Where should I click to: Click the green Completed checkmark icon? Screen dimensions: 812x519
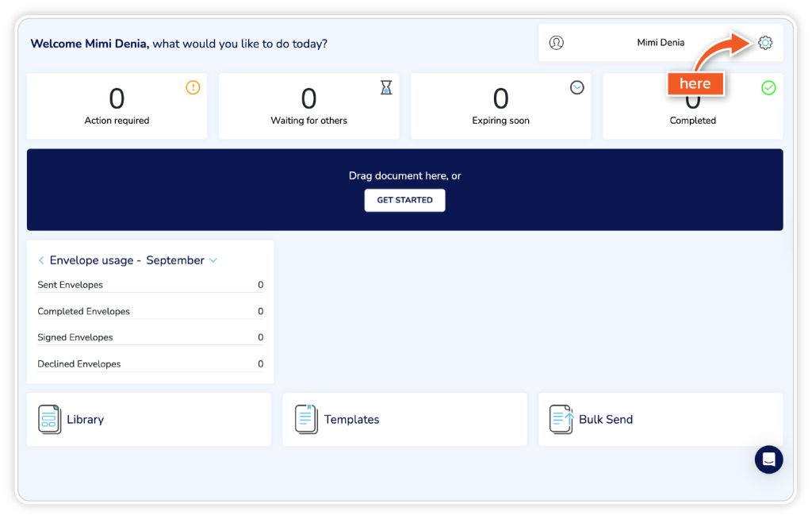[768, 88]
